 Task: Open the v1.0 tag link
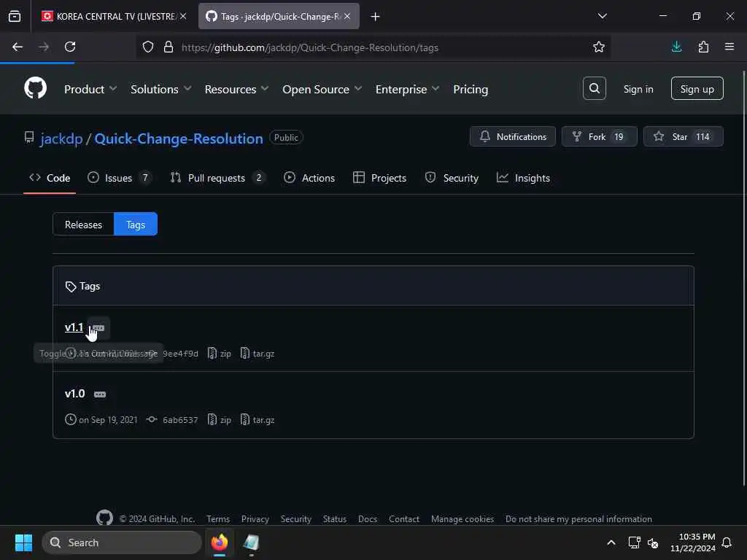coord(75,394)
